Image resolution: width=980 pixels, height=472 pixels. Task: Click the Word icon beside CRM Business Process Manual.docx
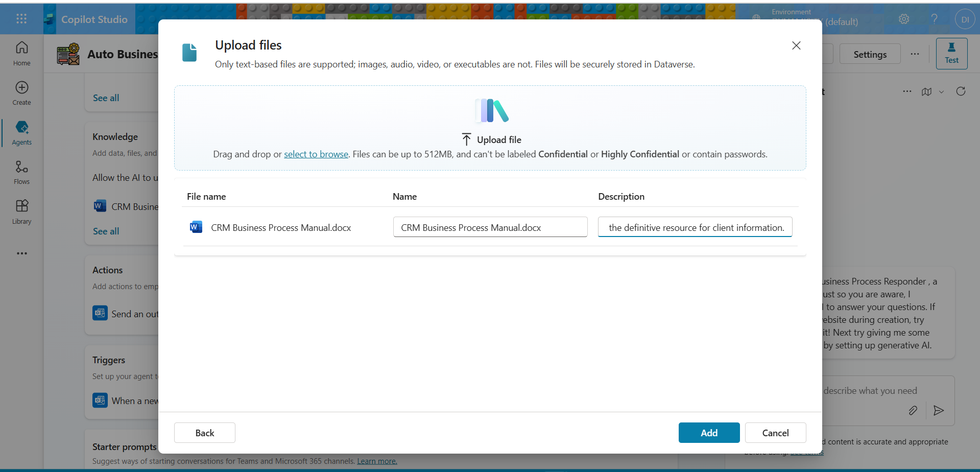tap(196, 227)
